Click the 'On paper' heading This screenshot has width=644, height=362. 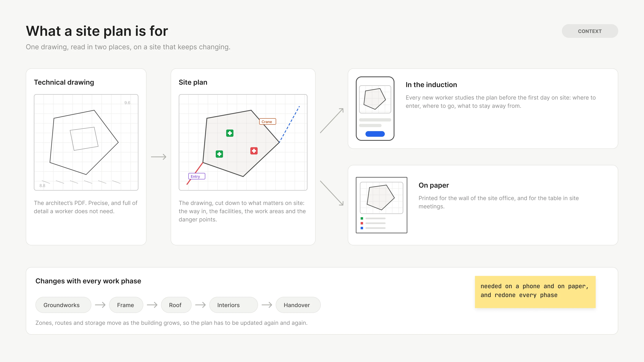click(434, 185)
